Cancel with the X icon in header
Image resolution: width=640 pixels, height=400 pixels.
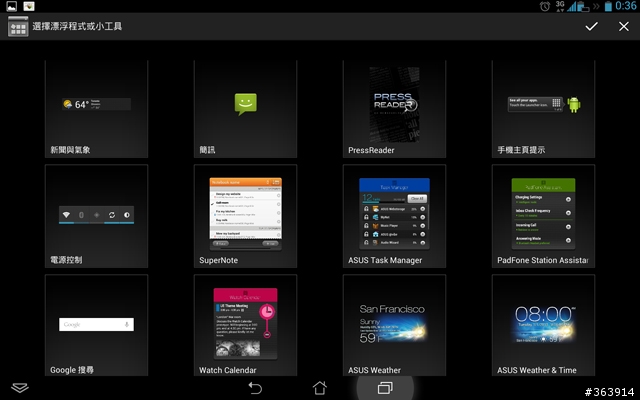click(x=624, y=27)
